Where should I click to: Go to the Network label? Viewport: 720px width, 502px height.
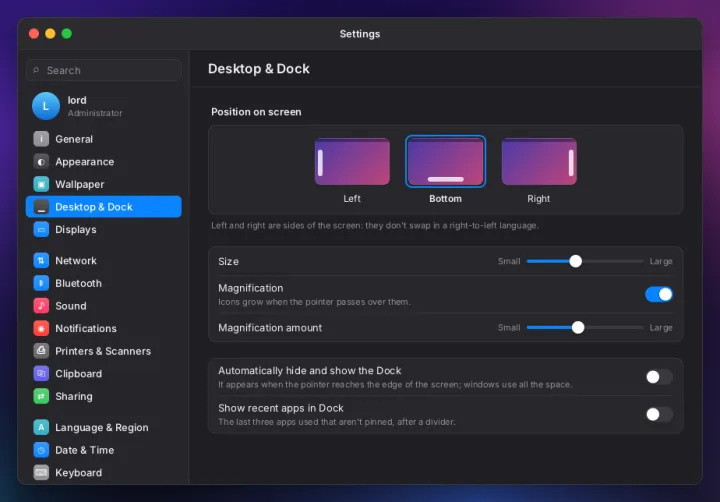pyautogui.click(x=76, y=260)
